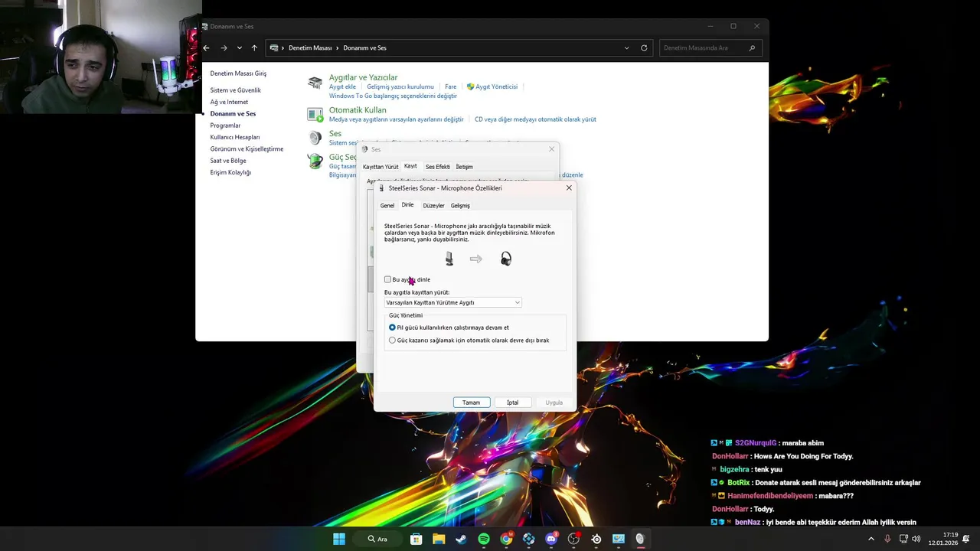Cancel with the İptal button
This screenshot has height=551, width=980.
[512, 403]
